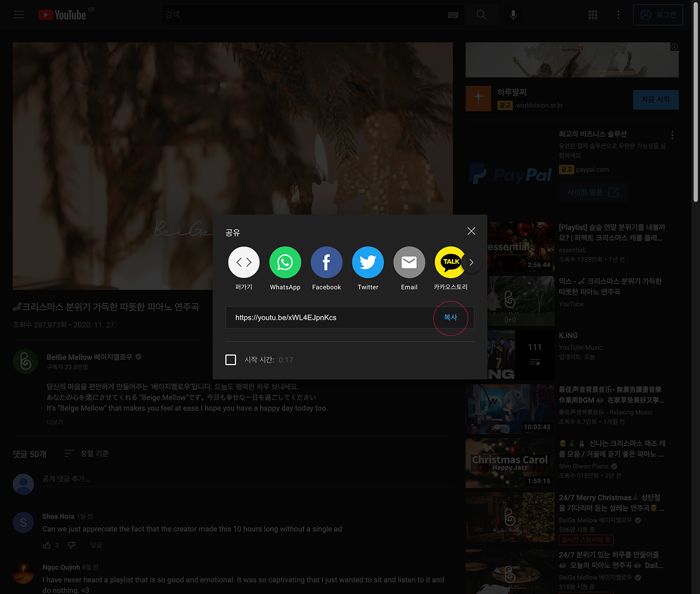Share video via WhatsApp icon

click(x=285, y=262)
